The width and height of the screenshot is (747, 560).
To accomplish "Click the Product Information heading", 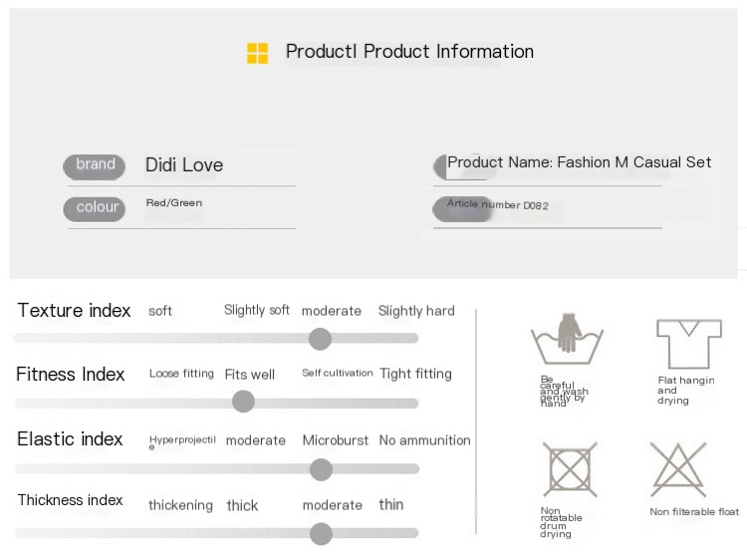I will coord(409,52).
